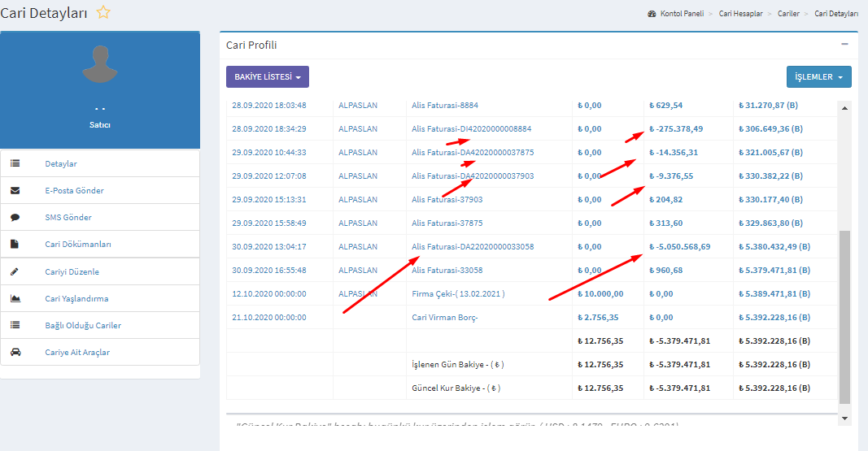Click the car icon for Cariye Ait Araçlar
Viewport: 868px width, 451px height.
(15, 352)
